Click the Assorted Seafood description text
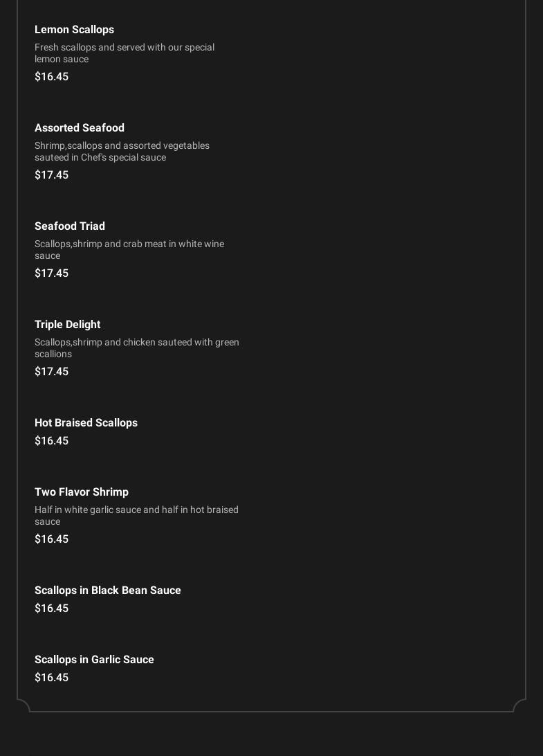Image resolution: width=543 pixels, height=756 pixels. coord(122,152)
